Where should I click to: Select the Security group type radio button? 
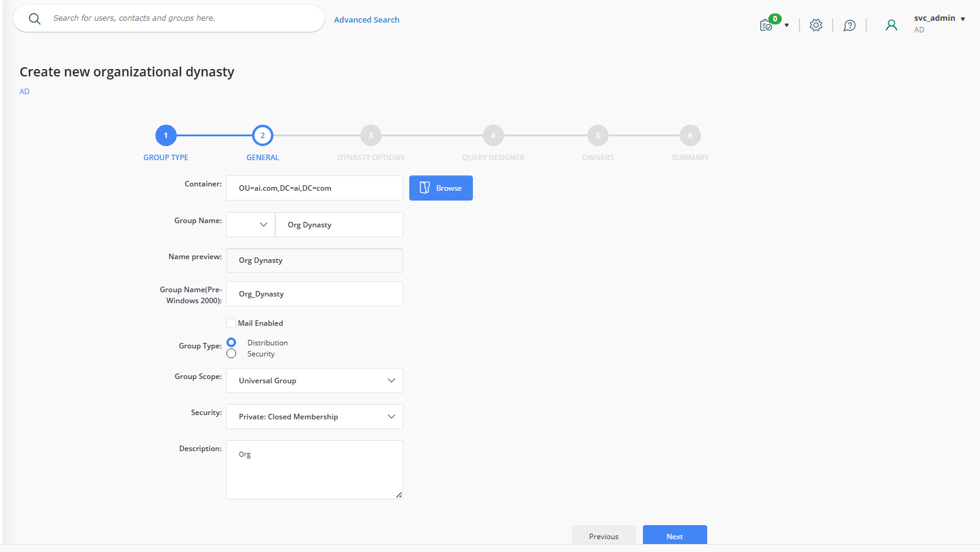pos(231,353)
